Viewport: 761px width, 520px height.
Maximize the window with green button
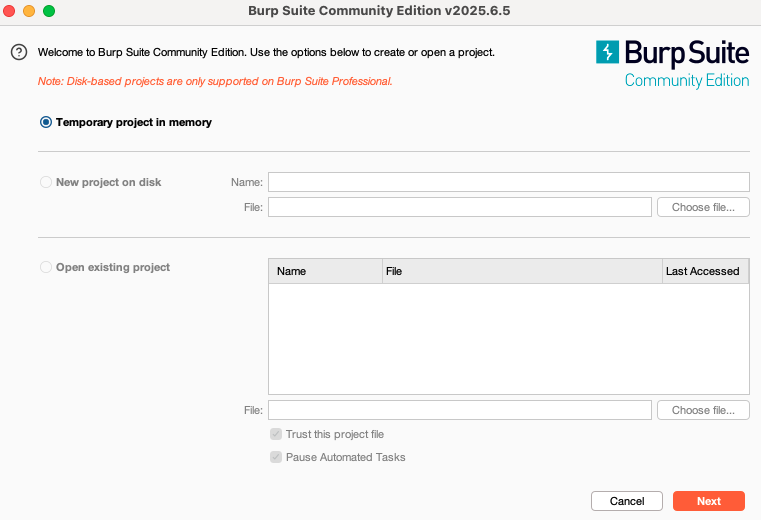pos(49,11)
